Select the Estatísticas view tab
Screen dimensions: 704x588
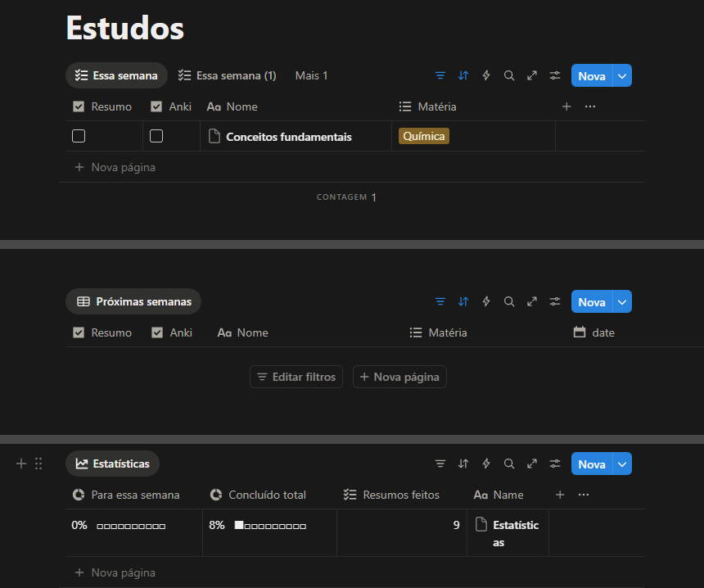click(113, 464)
